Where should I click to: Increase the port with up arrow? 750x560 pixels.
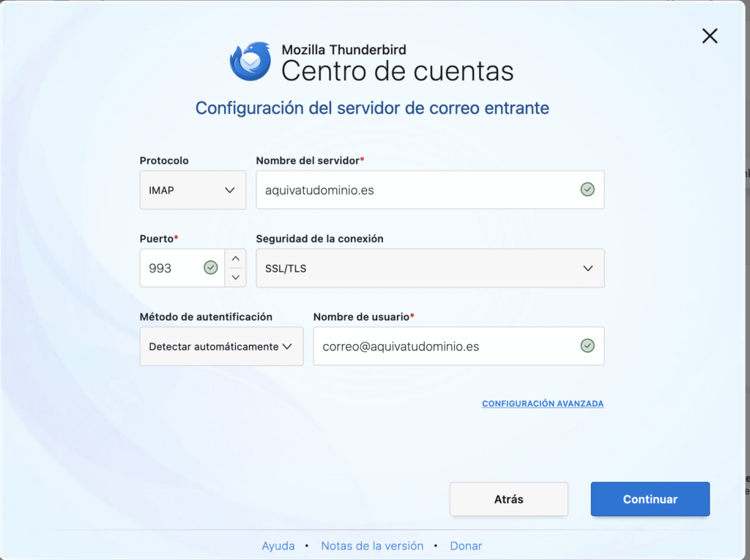click(235, 258)
